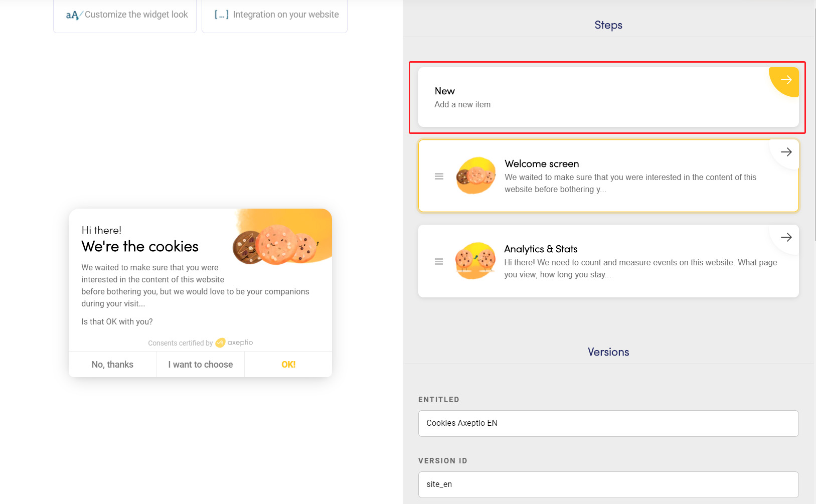Choose the I want to choose option
816x504 pixels.
click(x=200, y=365)
